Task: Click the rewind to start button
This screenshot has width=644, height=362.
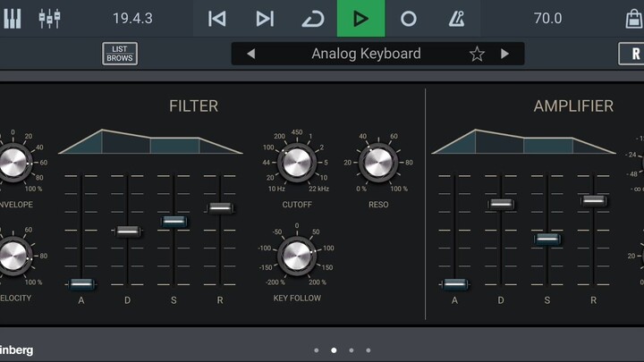Action: tap(216, 19)
